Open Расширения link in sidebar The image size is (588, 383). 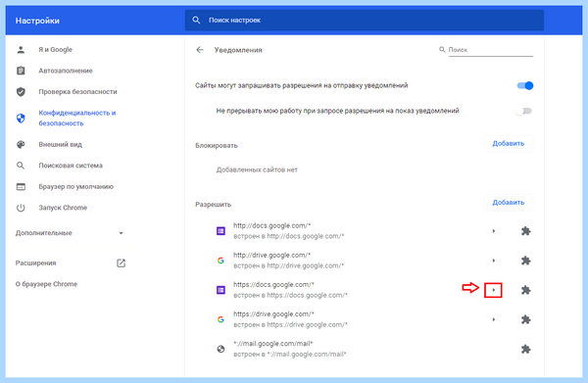pyautogui.click(x=35, y=263)
